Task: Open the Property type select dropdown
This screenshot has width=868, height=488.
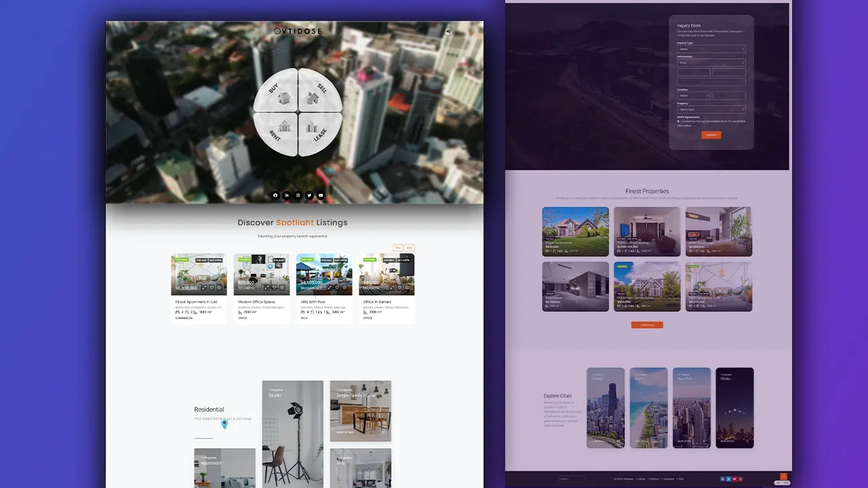Action: (x=711, y=109)
